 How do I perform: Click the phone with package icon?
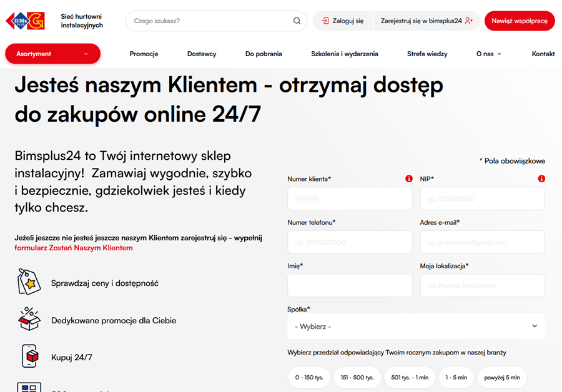29,356
